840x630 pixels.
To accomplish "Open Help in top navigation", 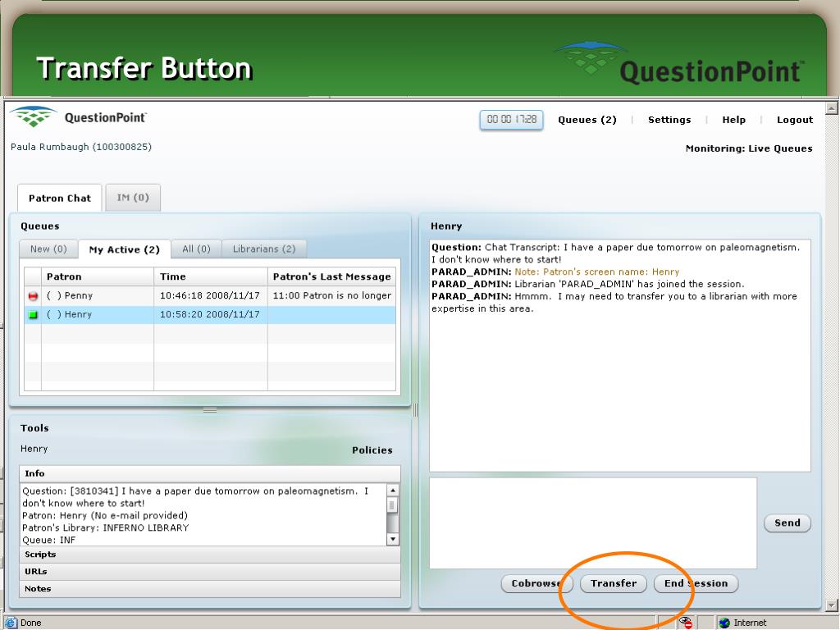I will [733, 120].
